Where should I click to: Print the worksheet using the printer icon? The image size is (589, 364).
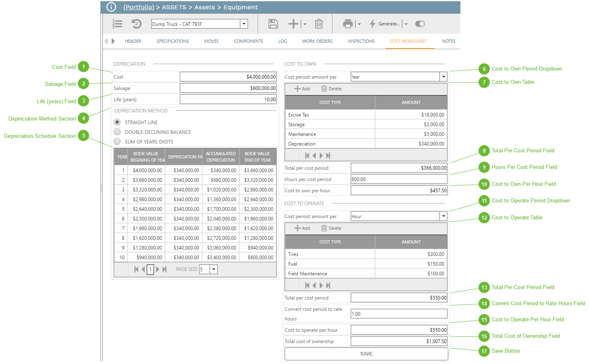click(347, 24)
